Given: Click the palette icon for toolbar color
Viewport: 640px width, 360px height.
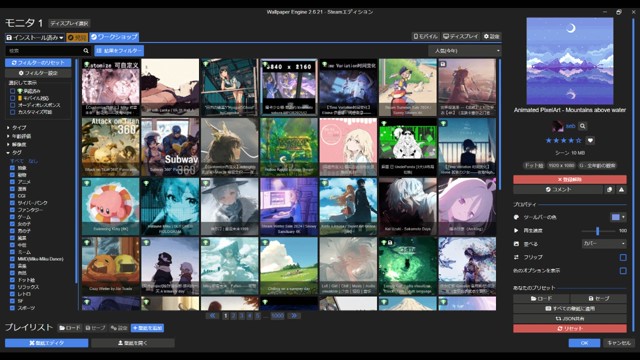Looking at the screenshot, I should 516,217.
